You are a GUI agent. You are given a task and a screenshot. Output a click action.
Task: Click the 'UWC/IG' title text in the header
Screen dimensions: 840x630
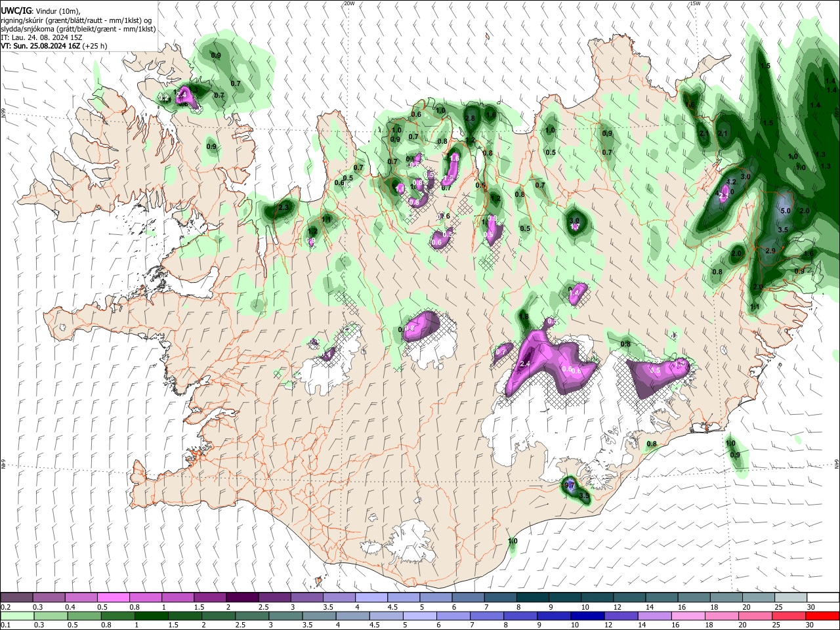click(x=16, y=11)
